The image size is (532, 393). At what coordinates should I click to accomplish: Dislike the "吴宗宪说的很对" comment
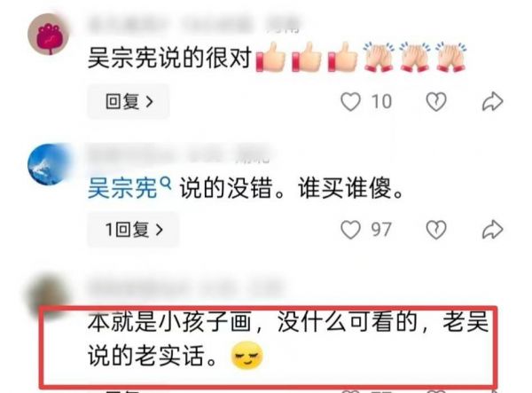tap(436, 101)
